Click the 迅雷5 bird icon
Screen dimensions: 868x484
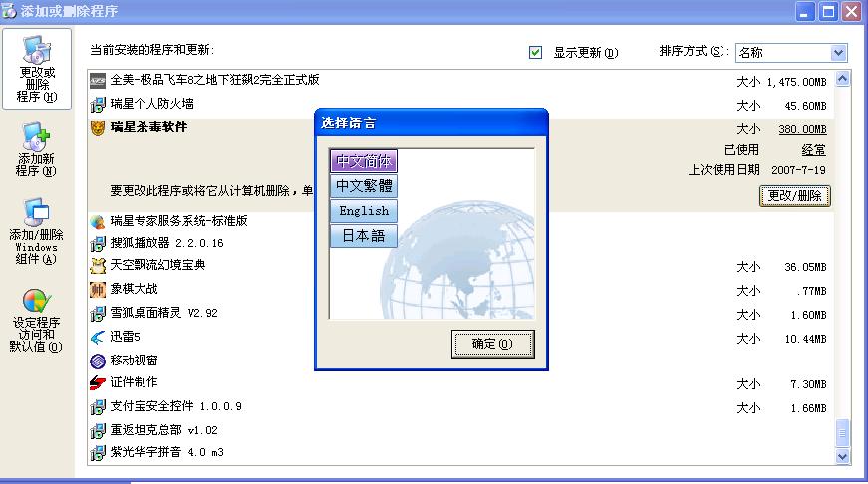98,337
